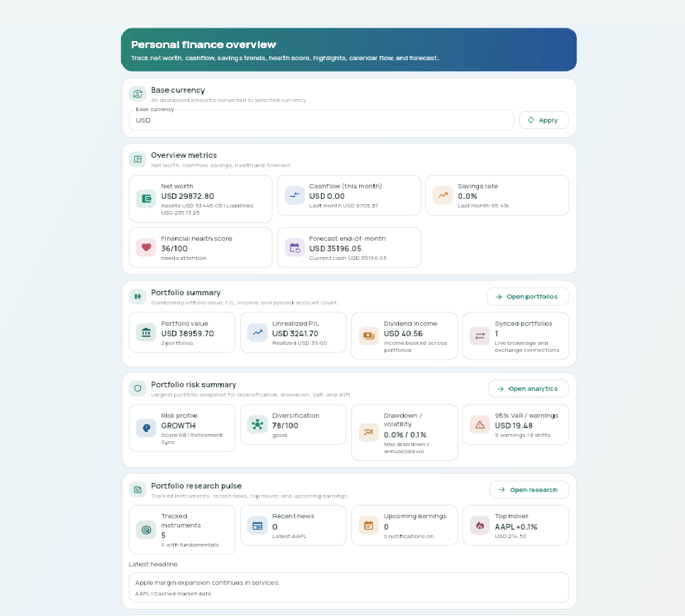Click the Net worth wallet icon
The height and width of the screenshot is (616, 685).
[147, 199]
